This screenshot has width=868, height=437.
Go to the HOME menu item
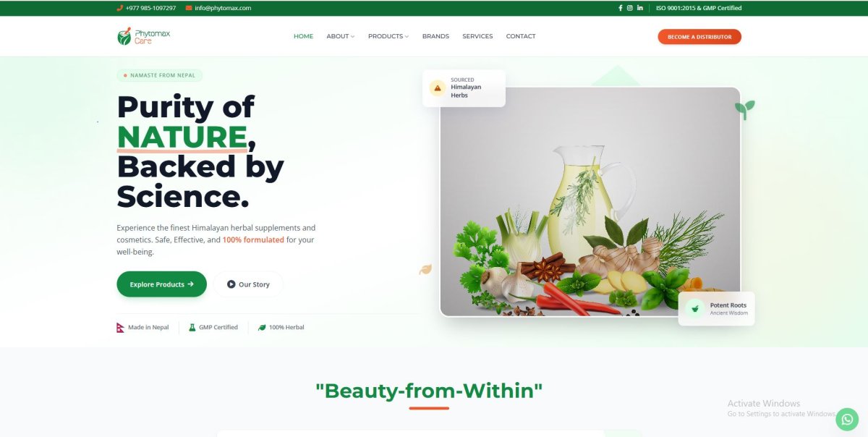click(x=303, y=36)
